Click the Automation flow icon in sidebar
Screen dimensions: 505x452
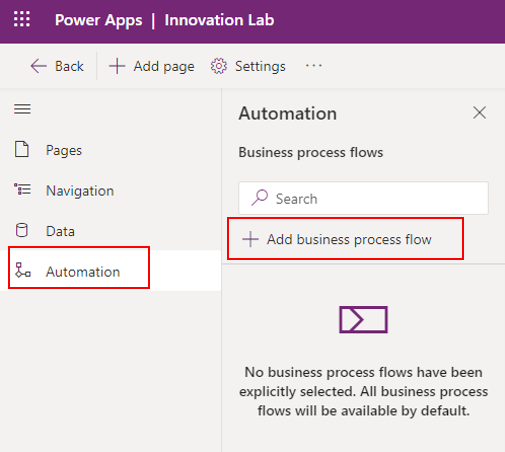click(x=23, y=270)
